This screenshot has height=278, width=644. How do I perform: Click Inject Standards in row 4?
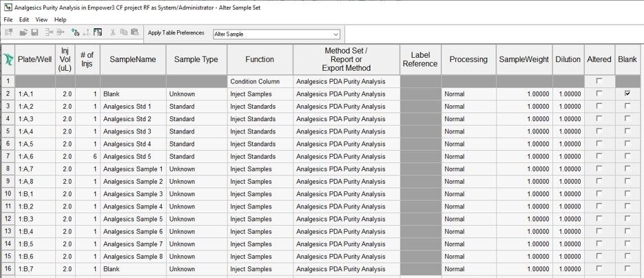[x=260, y=118]
